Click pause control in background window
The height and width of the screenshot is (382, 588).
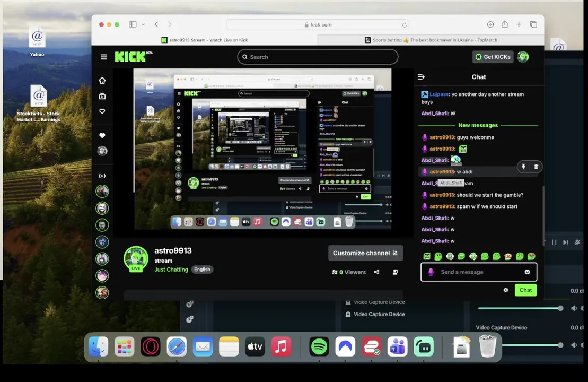pos(554,242)
